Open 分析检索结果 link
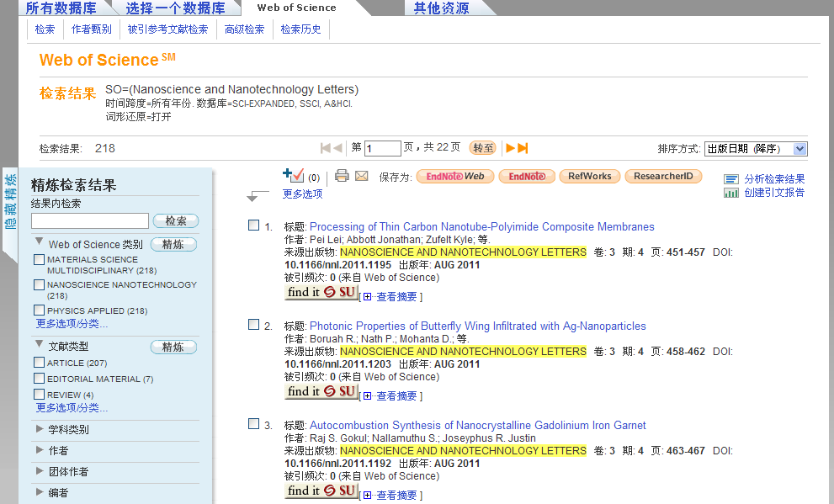The width and height of the screenshot is (834, 504). (774, 179)
